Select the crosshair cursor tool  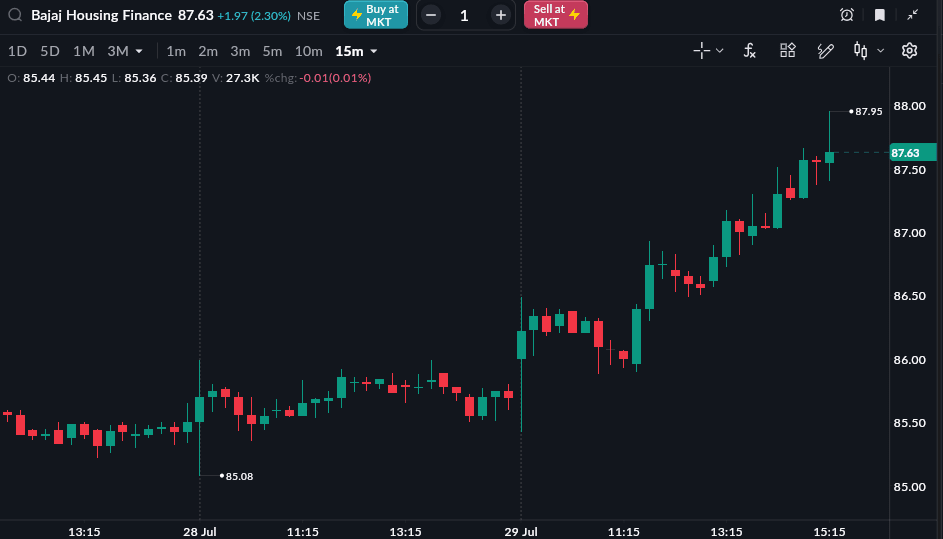pyautogui.click(x=701, y=51)
